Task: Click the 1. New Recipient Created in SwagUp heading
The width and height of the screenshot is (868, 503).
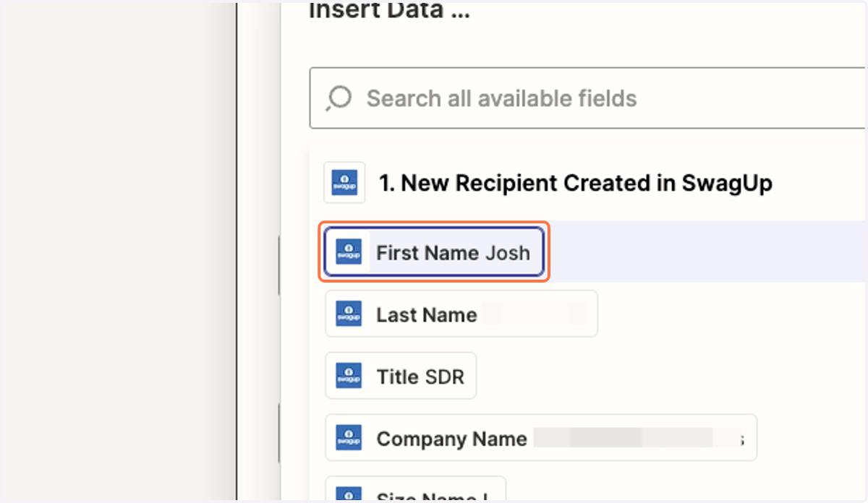Action: click(x=576, y=184)
